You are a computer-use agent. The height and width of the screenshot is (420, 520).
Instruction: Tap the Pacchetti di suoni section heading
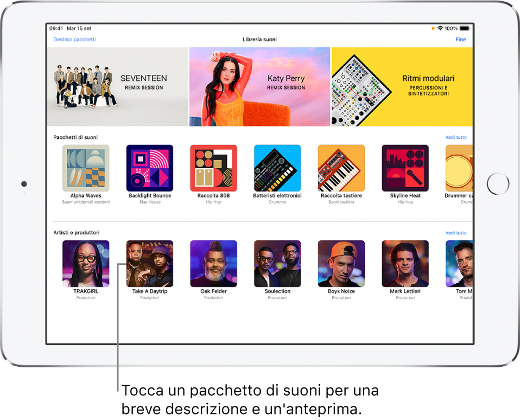[75, 137]
